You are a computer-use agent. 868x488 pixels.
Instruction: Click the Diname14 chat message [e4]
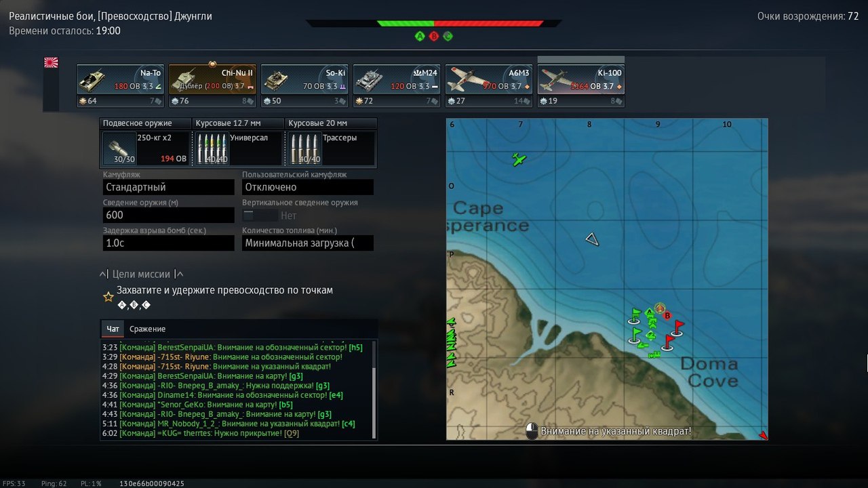click(222, 394)
